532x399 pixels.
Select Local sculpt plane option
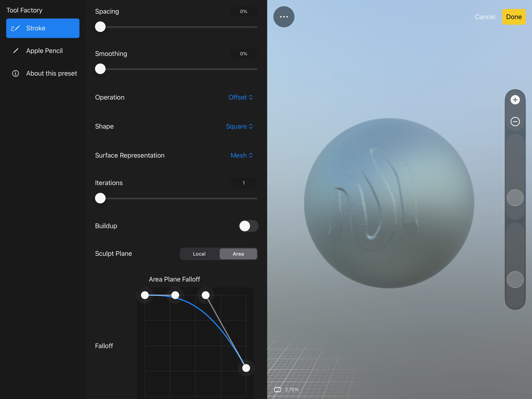coord(199,254)
